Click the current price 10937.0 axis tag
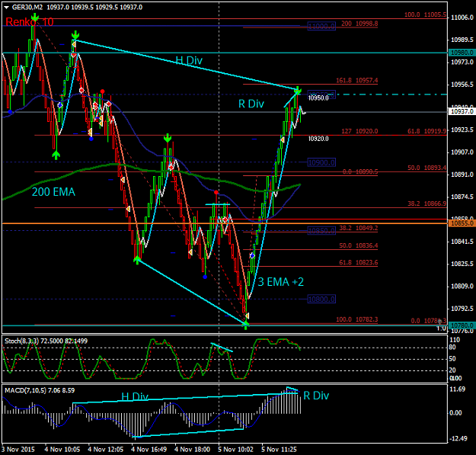 pyautogui.click(x=462, y=111)
